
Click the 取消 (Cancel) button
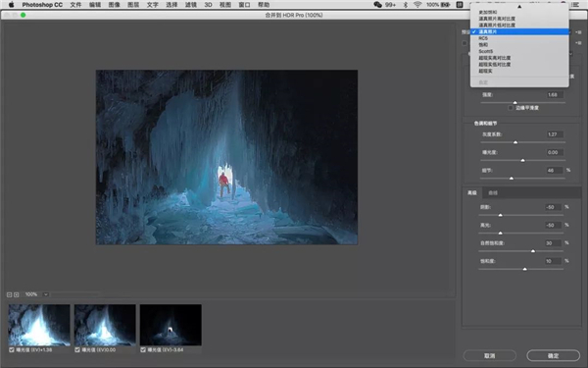pos(489,355)
